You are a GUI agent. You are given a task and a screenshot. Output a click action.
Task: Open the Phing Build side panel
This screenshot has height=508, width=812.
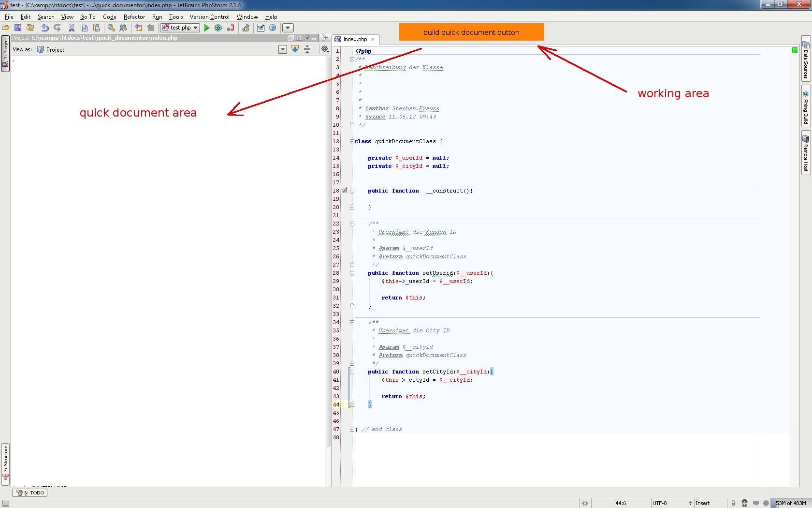point(806,106)
